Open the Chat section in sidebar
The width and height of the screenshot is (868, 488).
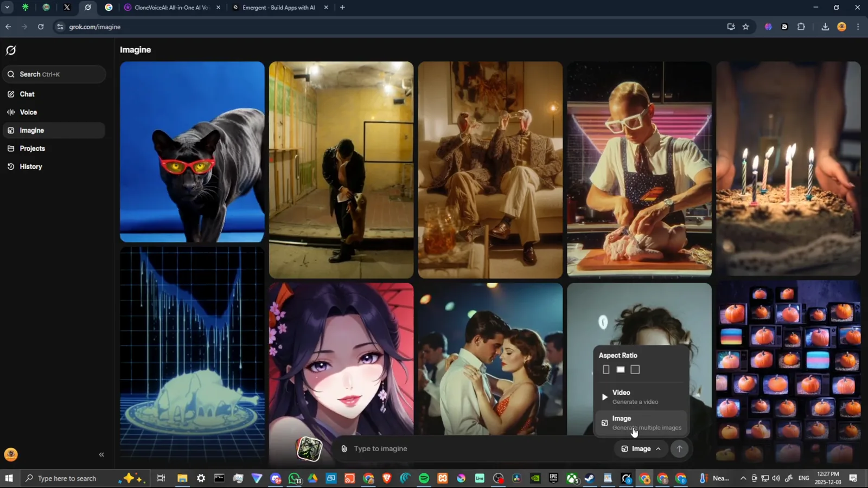[x=53, y=94]
